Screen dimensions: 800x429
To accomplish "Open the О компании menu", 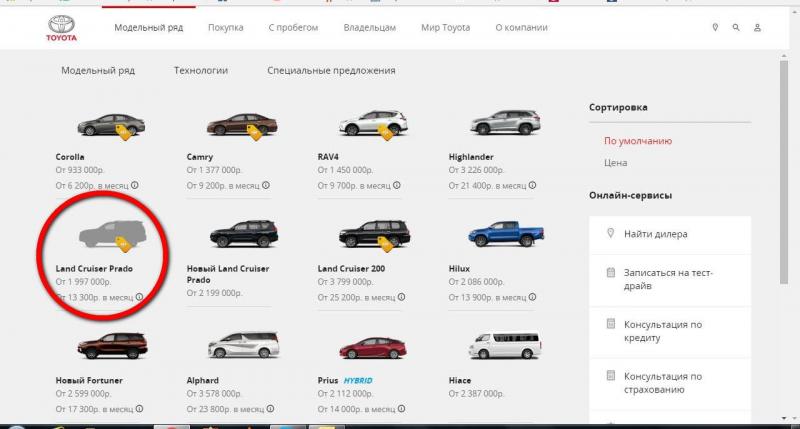I will (x=521, y=28).
